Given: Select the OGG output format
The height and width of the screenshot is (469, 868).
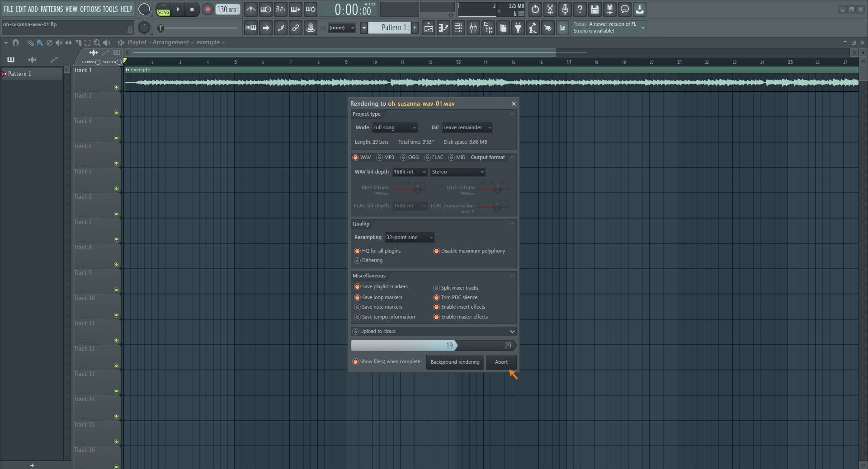Looking at the screenshot, I should click(409, 157).
